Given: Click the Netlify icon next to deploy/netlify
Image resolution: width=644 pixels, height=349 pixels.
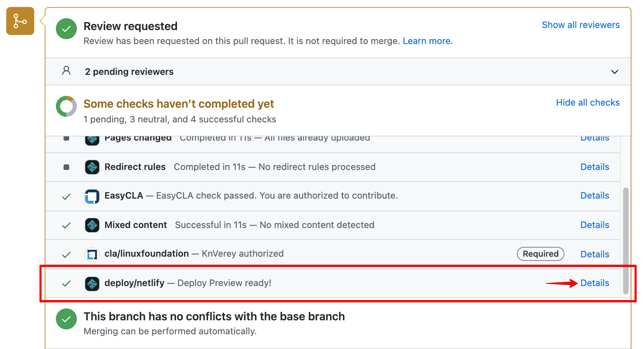Looking at the screenshot, I should [x=92, y=283].
